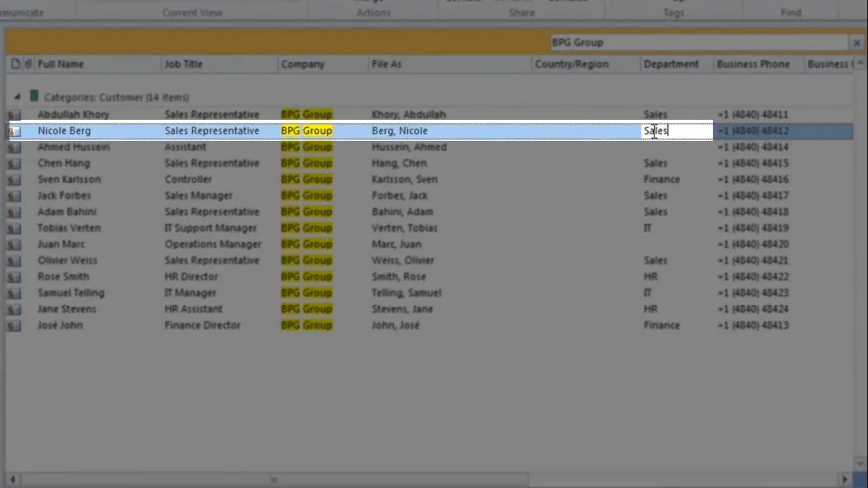Select Abdullah Khory full name
The image size is (868, 488).
click(73, 114)
